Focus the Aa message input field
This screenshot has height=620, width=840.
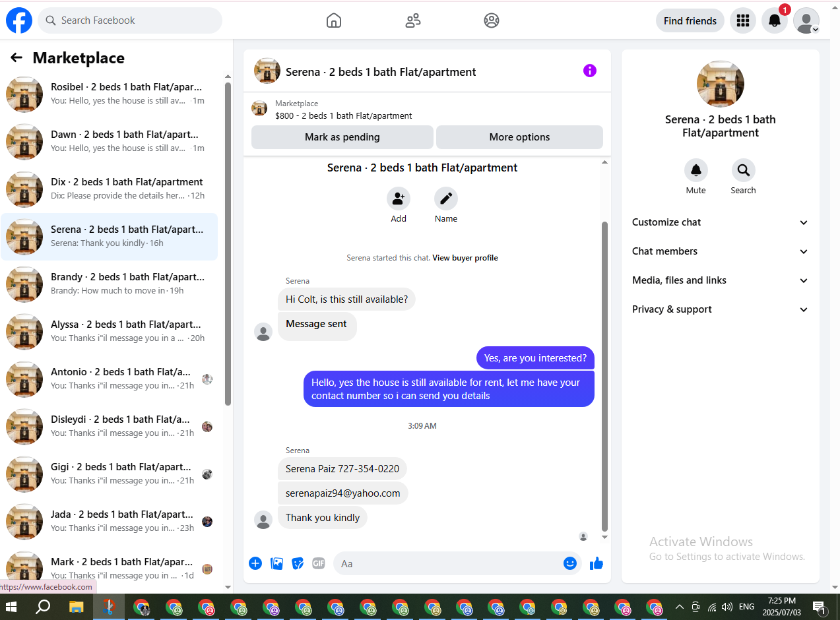(x=449, y=563)
